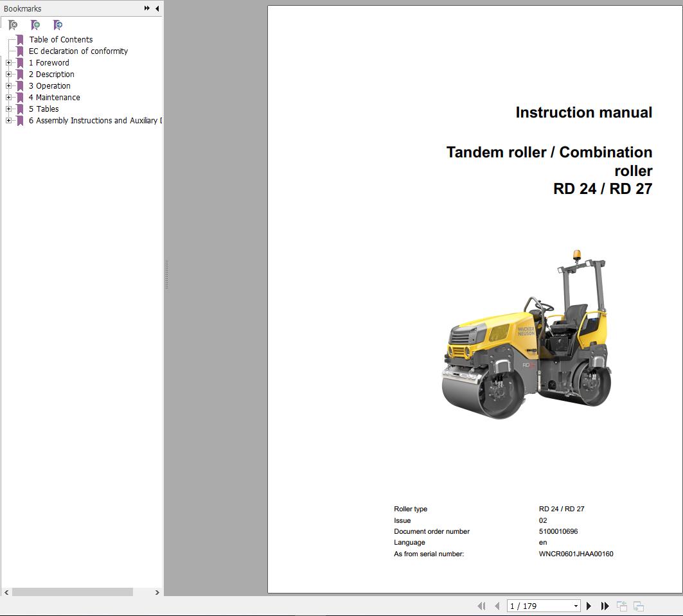683x616 pixels.
Task: Expand the 2 Description bookmark
Action: click(8, 74)
